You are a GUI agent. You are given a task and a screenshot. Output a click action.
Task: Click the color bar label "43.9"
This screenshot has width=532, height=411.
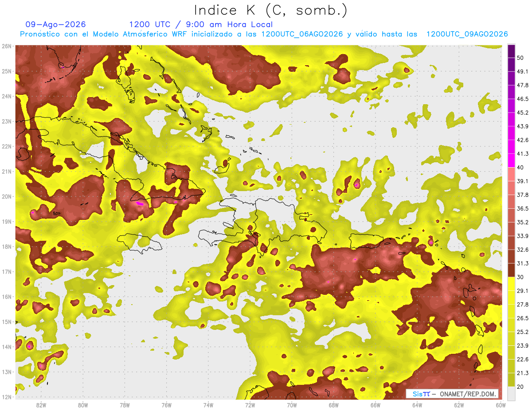click(522, 126)
